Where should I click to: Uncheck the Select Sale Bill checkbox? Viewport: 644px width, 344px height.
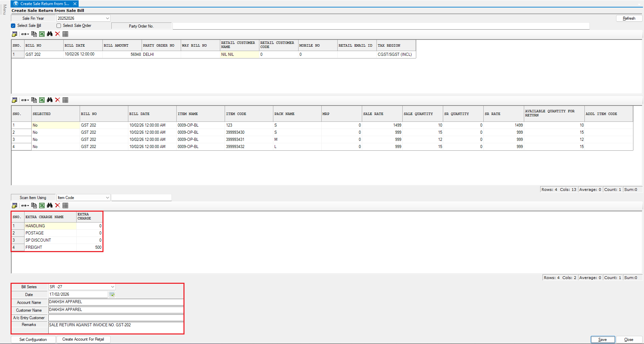click(x=13, y=26)
